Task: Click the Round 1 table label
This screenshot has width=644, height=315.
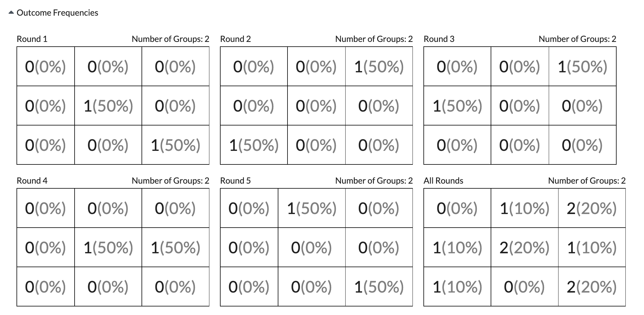Action: pyautogui.click(x=32, y=39)
